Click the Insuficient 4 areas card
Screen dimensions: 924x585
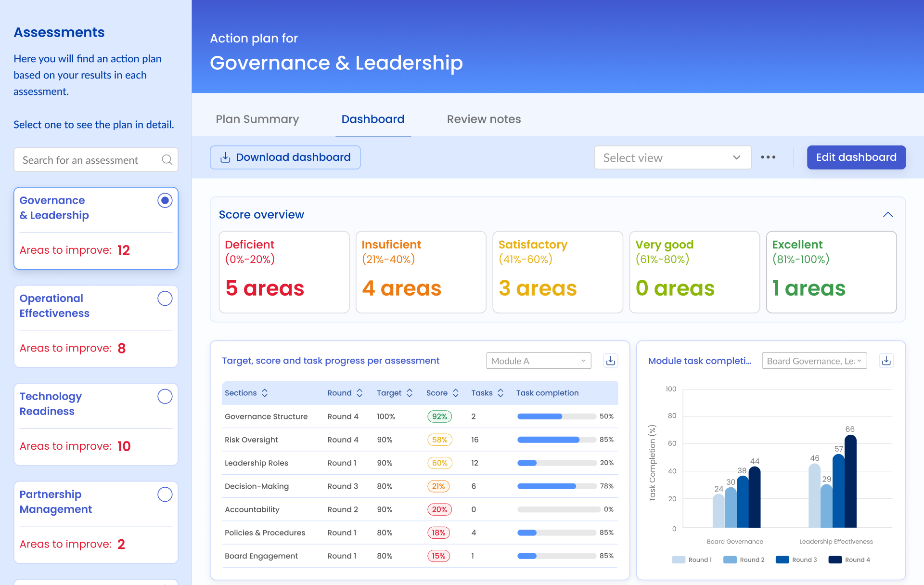click(421, 272)
